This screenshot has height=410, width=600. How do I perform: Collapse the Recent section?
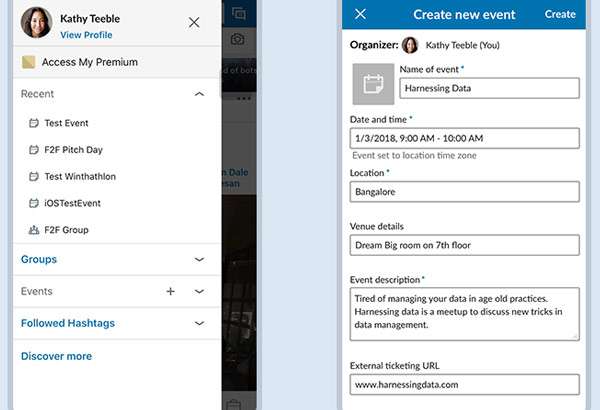(199, 94)
